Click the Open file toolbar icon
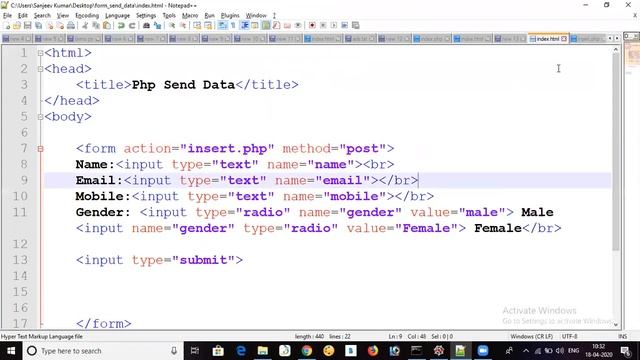The image size is (640, 360). pyautogui.click(x=17, y=25)
